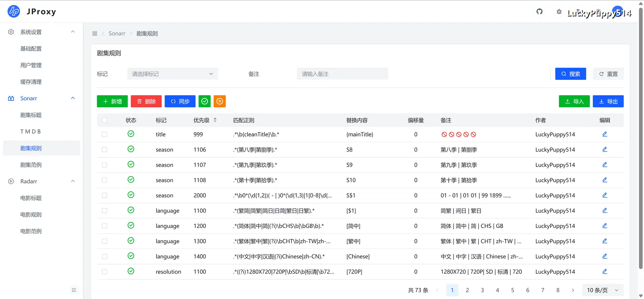Viewport: 644px width, 299px height.
Task: Click the green 新增 add button
Action: pyautogui.click(x=112, y=101)
